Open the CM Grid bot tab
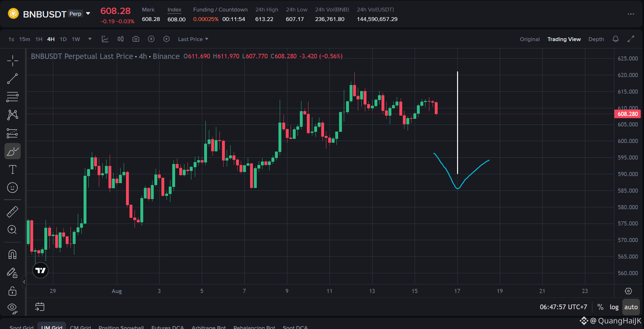The width and height of the screenshot is (644, 329). 80,327
